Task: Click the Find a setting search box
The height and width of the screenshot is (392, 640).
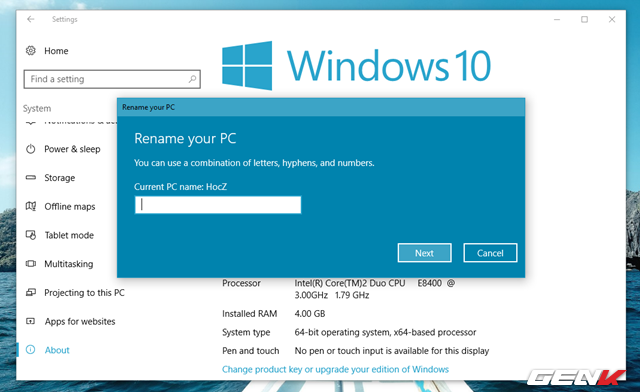Action: click(x=112, y=79)
